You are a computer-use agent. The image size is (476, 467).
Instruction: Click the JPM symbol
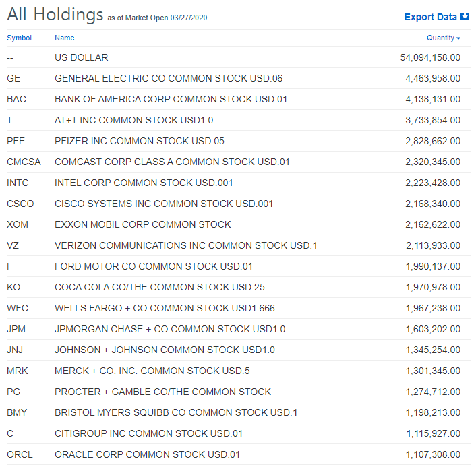click(x=16, y=329)
